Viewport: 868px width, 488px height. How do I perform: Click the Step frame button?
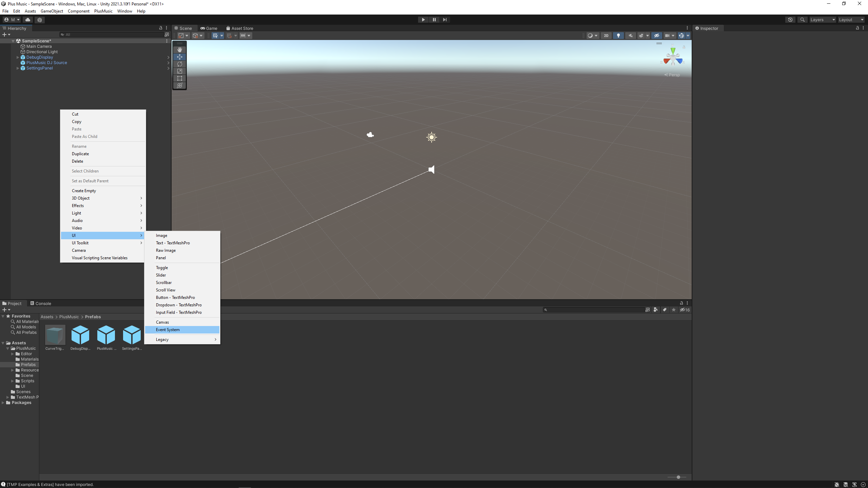(445, 20)
